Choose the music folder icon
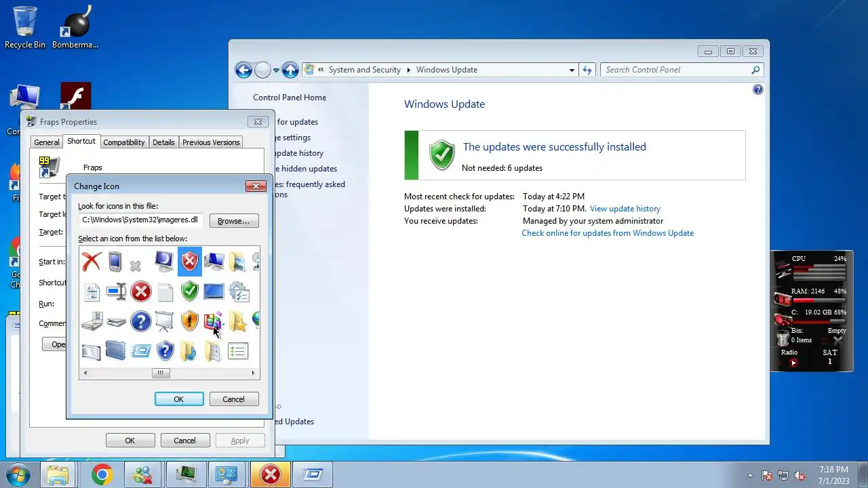The width and height of the screenshot is (868, 488). click(189, 350)
